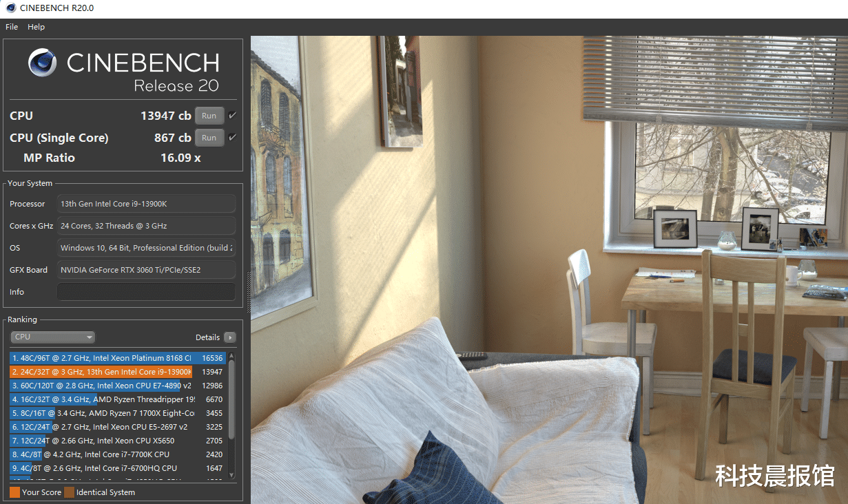
Task: Toggle the CPU (Single Core) checkbox
Action: point(232,138)
